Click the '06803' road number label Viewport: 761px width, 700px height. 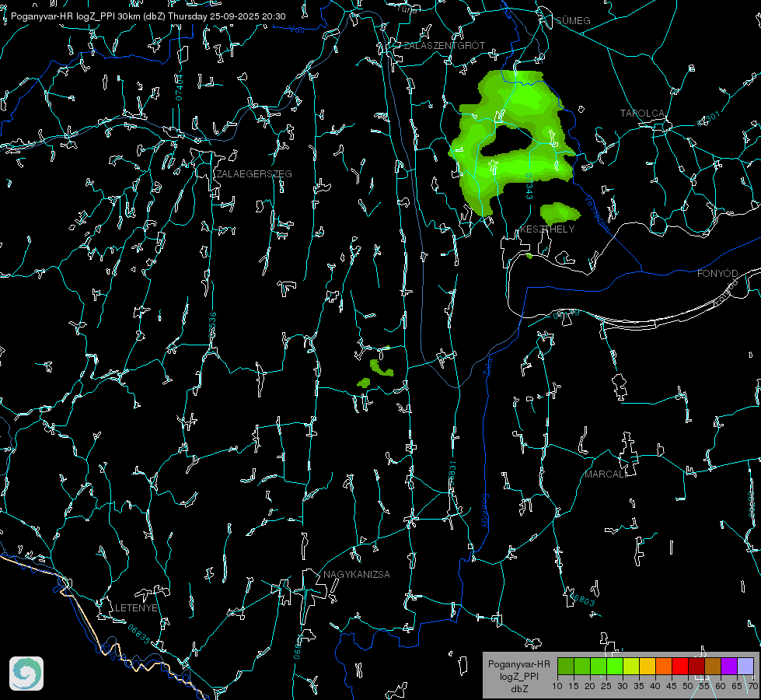[x=583, y=598]
